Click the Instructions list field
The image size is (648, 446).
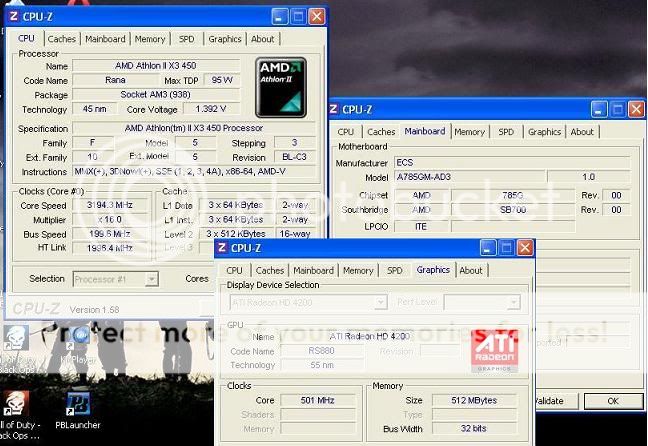coord(194,172)
